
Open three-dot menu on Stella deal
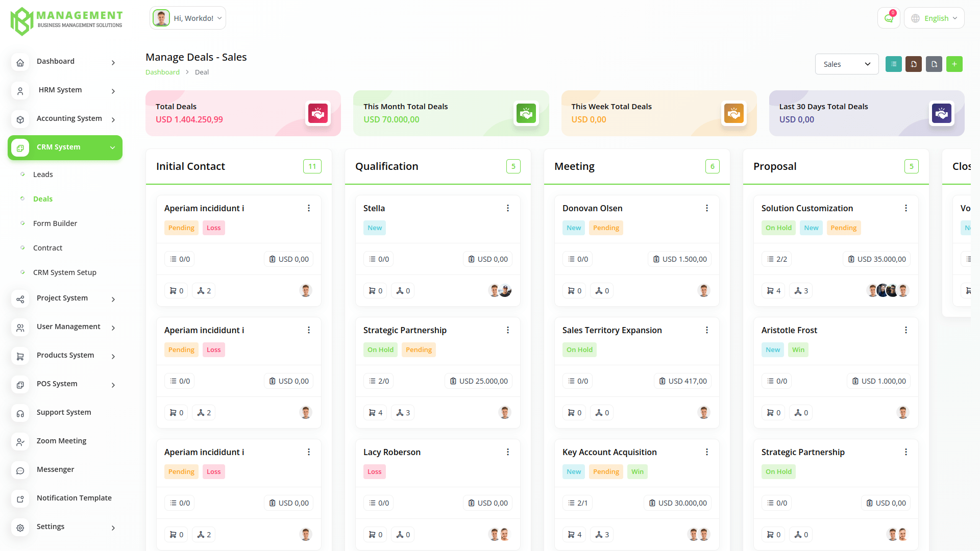(508, 208)
